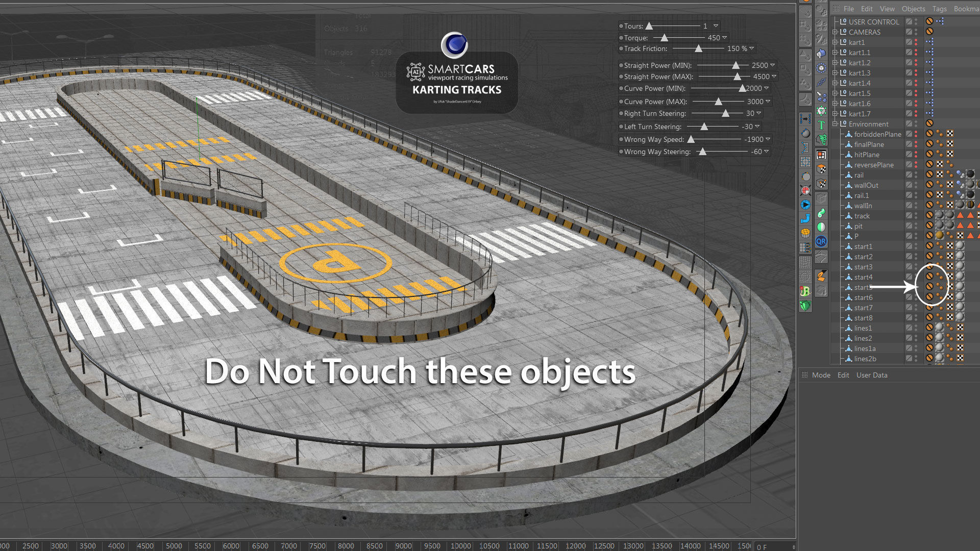Open the User Data menu
This screenshot has width=980, height=551.
click(x=872, y=375)
